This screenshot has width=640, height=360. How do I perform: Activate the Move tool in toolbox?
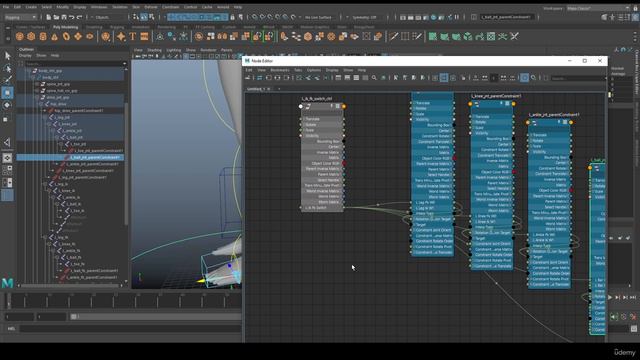7,93
